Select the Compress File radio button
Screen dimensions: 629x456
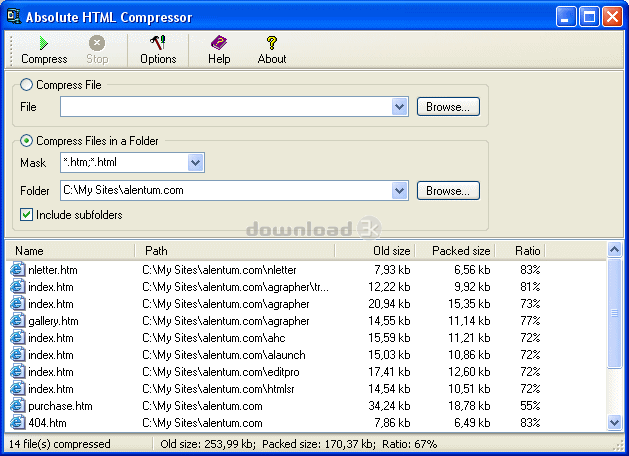tap(26, 85)
